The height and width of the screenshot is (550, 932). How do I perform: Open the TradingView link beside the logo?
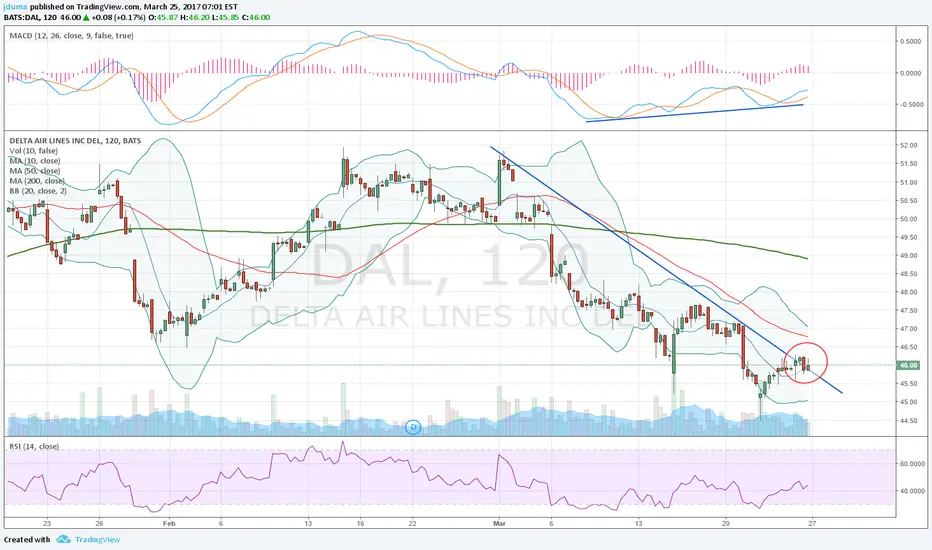click(97, 539)
